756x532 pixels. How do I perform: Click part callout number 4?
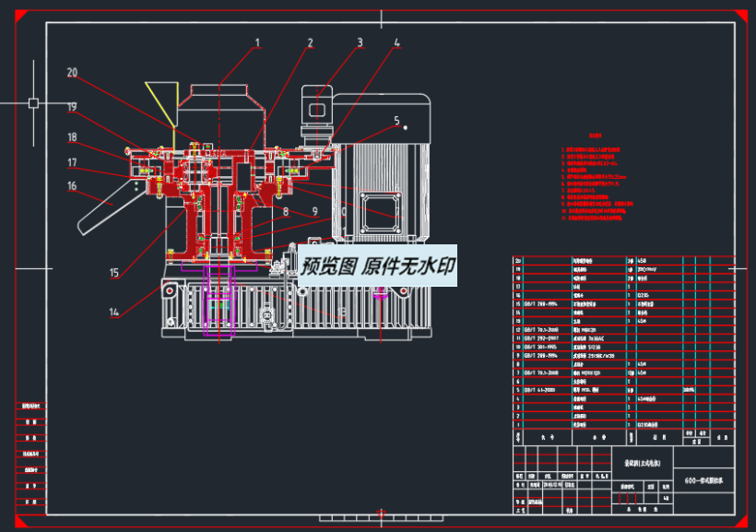tap(396, 42)
